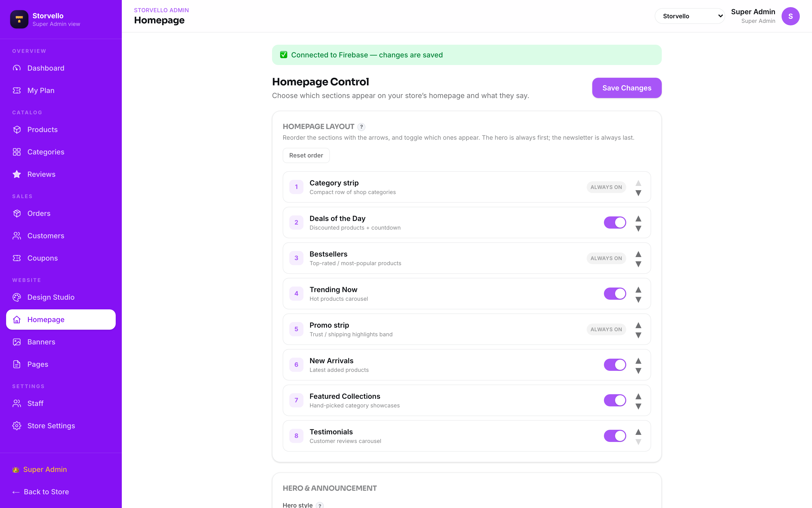812x508 pixels.
Task: Move Trending Now section up
Action: click(638, 290)
